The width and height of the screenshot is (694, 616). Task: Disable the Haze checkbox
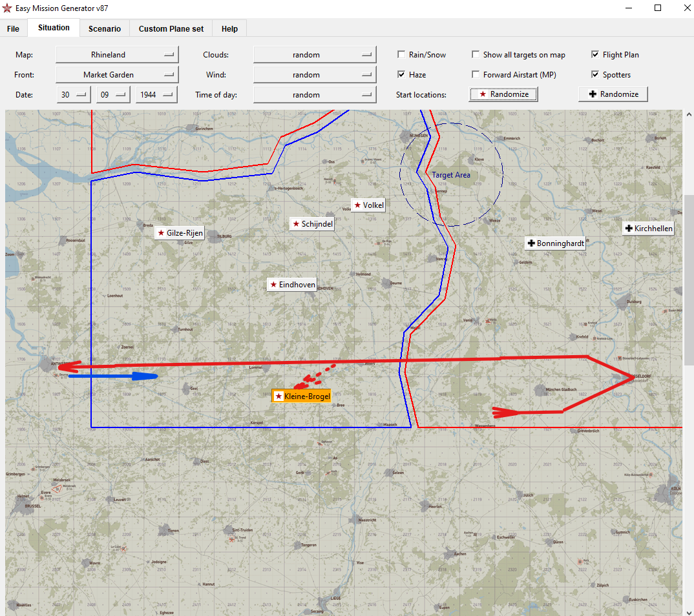click(x=401, y=74)
